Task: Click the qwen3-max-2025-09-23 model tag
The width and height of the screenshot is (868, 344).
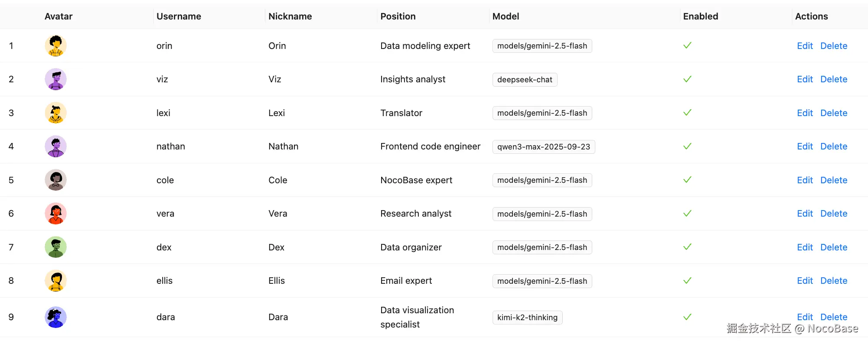Action: pyautogui.click(x=544, y=147)
